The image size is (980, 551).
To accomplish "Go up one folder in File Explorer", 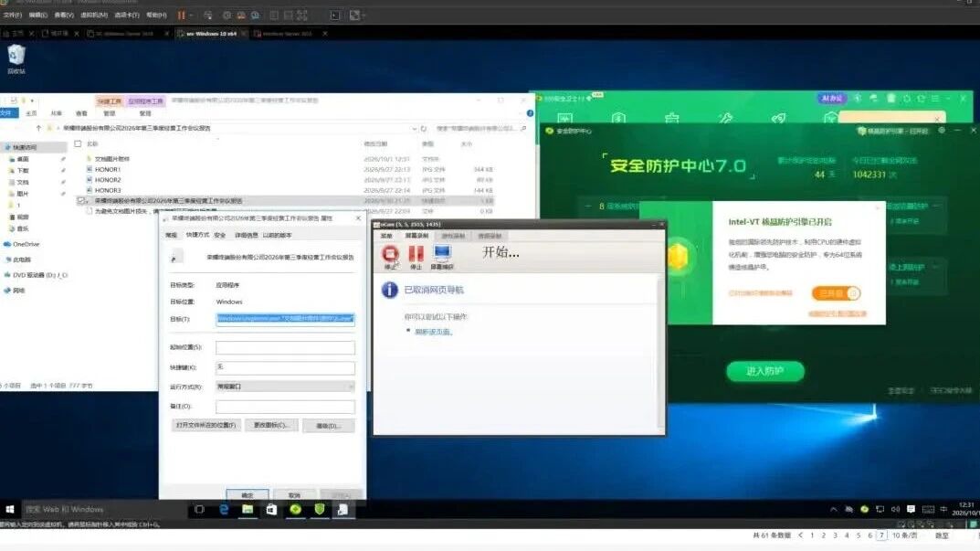I will point(38,128).
